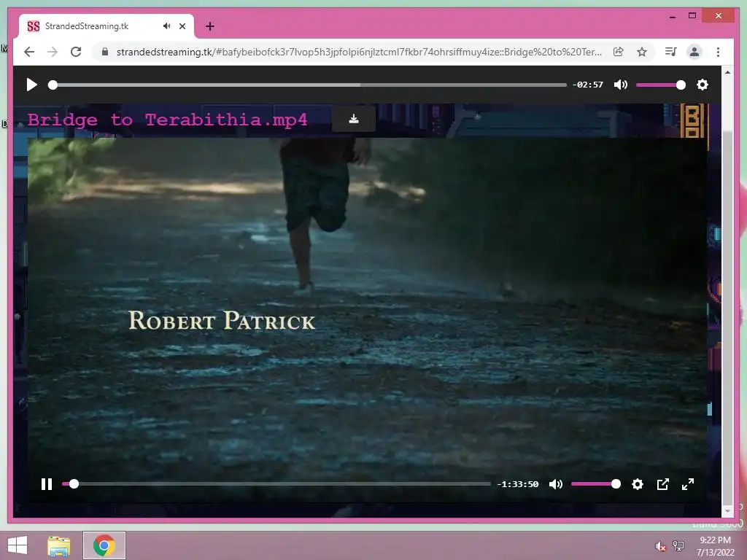Image resolution: width=747 pixels, height=560 pixels.
Task: Seek on the top player progress bar
Action: coord(307,85)
